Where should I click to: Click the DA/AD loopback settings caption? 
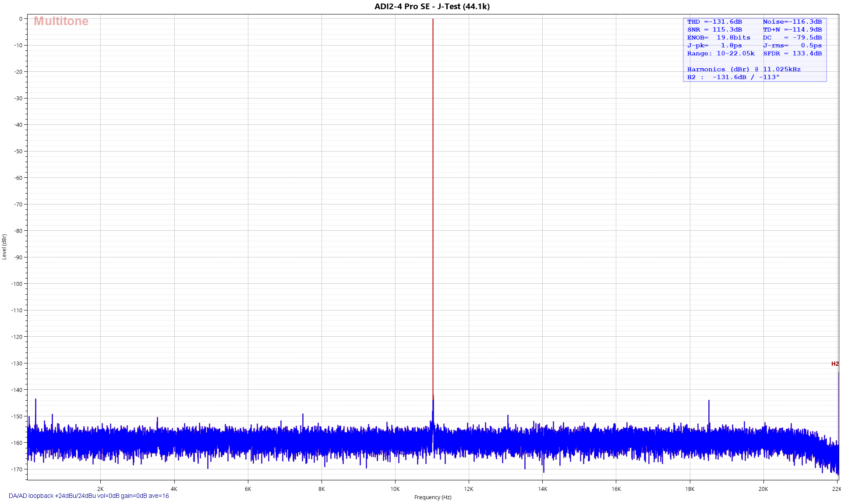click(x=88, y=496)
